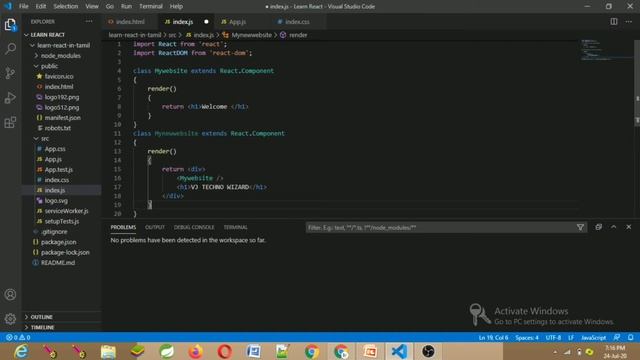This screenshot has height=360, width=640.
Task: Open favicon.ico in explorer
Action: pyautogui.click(x=59, y=76)
